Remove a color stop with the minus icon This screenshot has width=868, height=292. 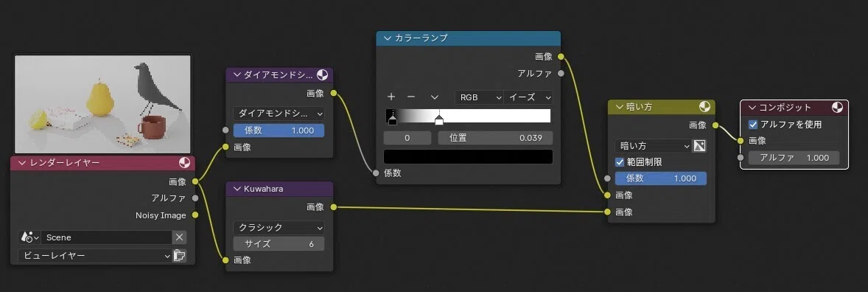click(411, 97)
